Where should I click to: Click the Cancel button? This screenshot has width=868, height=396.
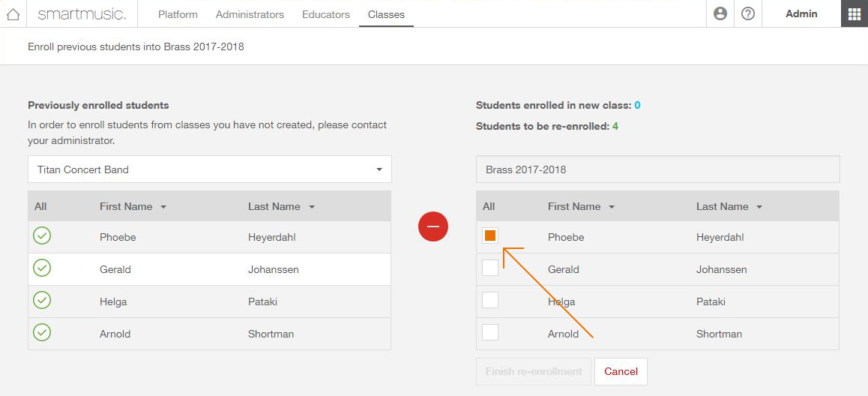[x=621, y=372]
